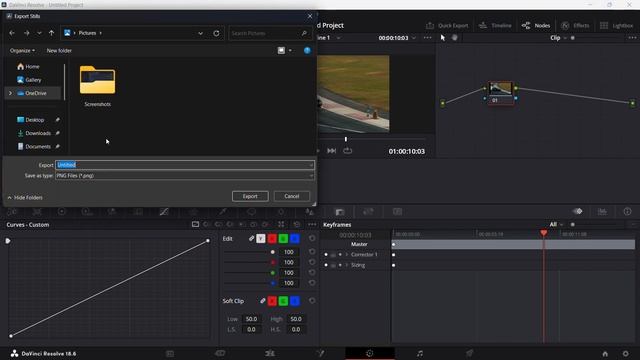Create a New folder
Screen dimensions: 640x360
point(59,51)
